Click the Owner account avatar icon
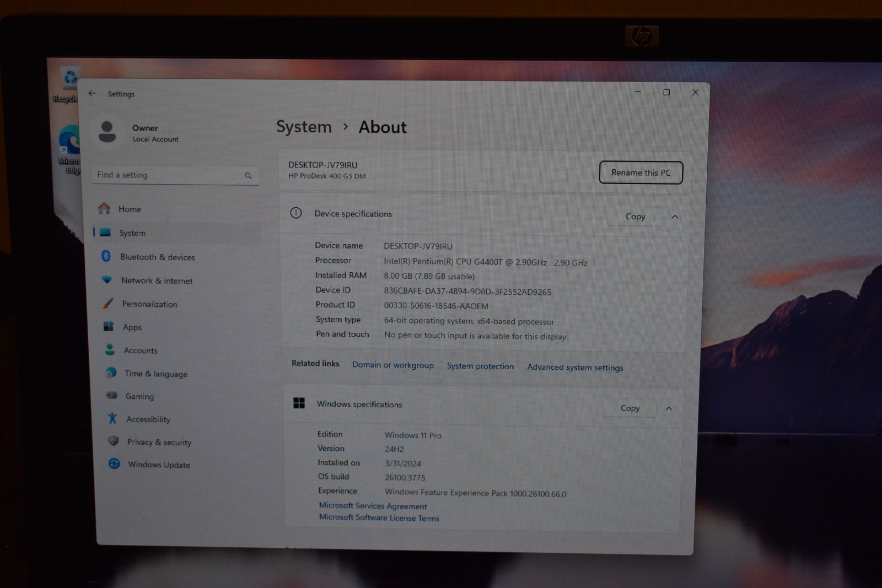This screenshot has height=588, width=882. click(x=107, y=132)
